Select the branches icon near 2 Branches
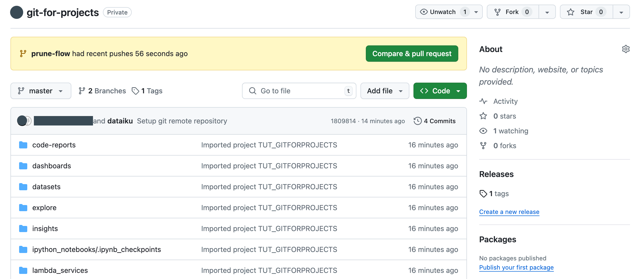Viewport: 644px width, 279px height. coord(82,91)
